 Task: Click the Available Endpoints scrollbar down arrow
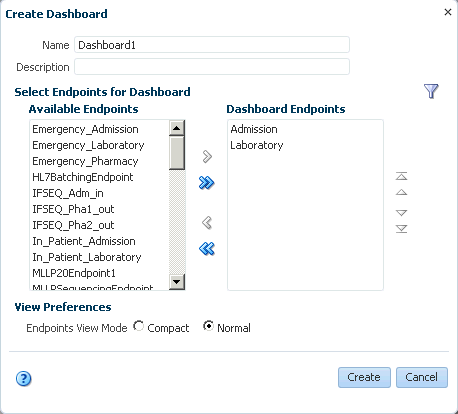click(177, 282)
